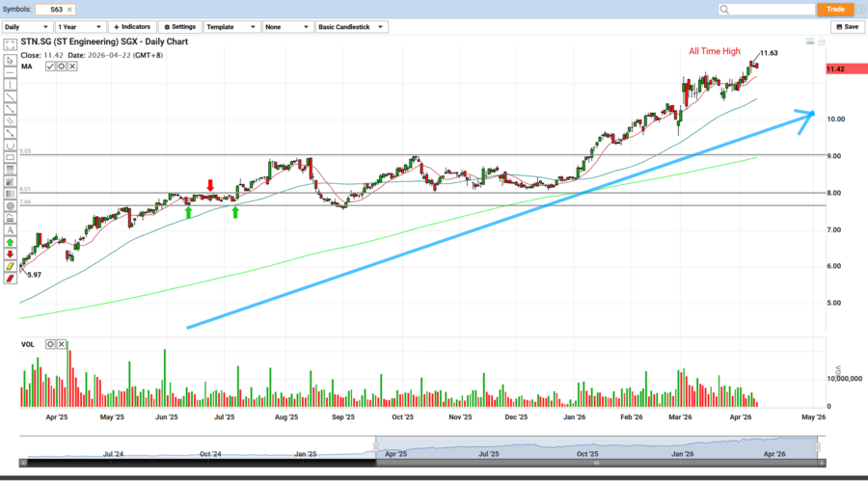Open the Basic Candlestick chart type dropdown
The width and height of the screenshot is (868, 481).
coord(352,27)
